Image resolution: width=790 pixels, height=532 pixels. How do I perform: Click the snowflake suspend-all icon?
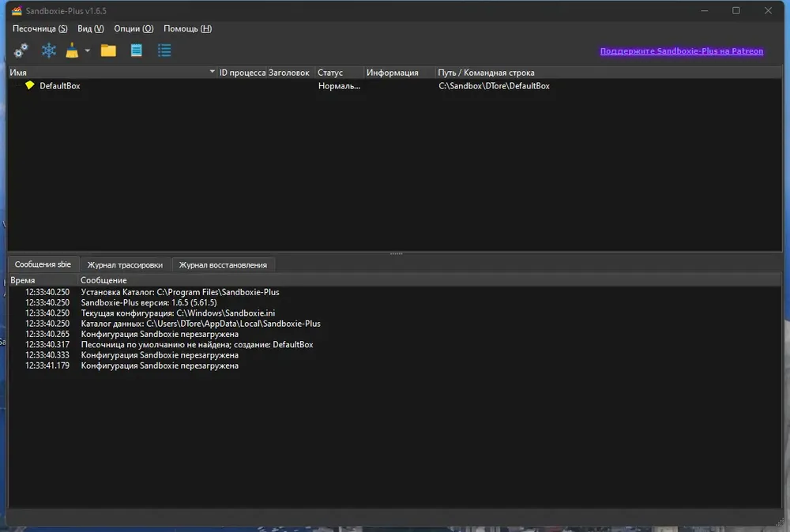point(49,51)
